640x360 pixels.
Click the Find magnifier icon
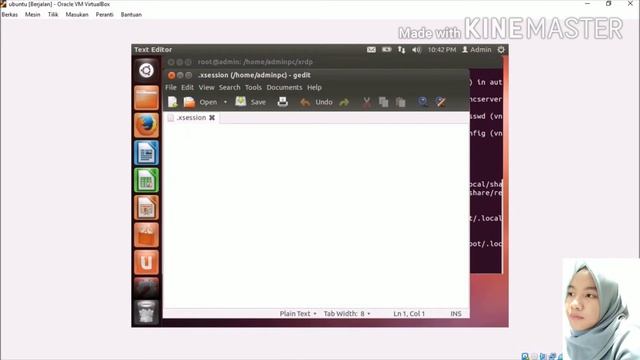coord(423,102)
